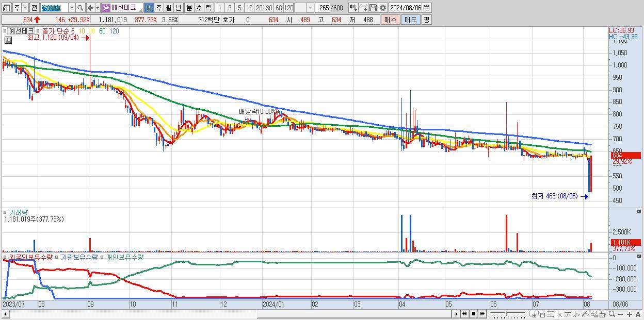Toggle the 외국인보유수량 indicator legend marker
Viewport: 644px width, 320px height.
point(6,257)
